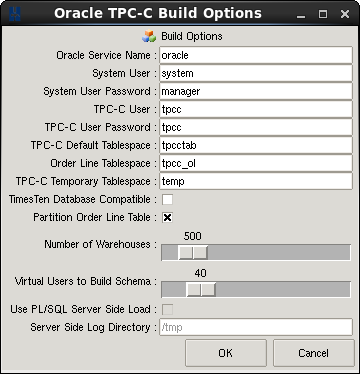Click the HammerDB icon in the title bar

[x=15, y=14]
